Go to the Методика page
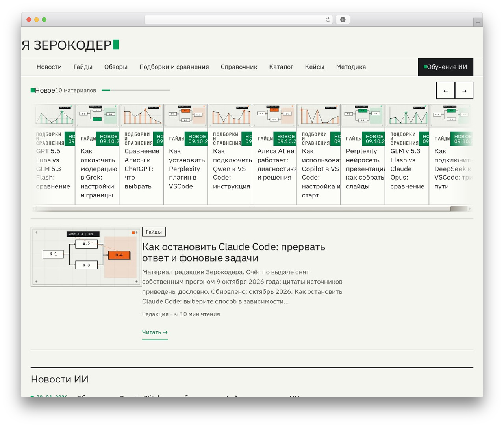The image size is (504, 427). click(x=351, y=67)
